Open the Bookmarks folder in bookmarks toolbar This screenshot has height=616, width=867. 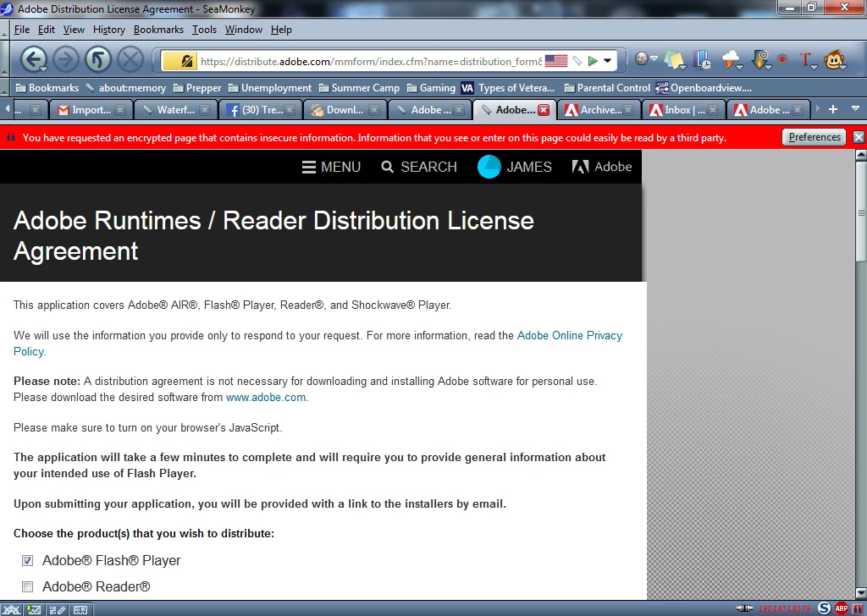[47, 88]
